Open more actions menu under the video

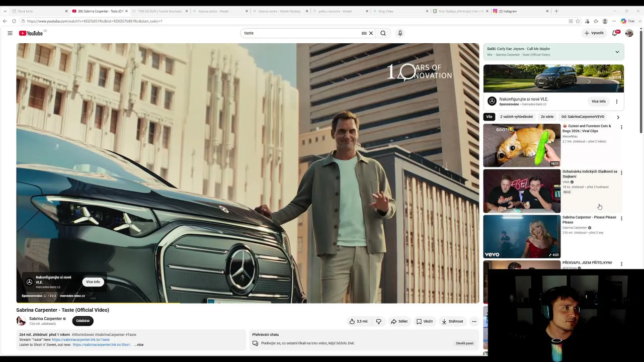tap(474, 321)
